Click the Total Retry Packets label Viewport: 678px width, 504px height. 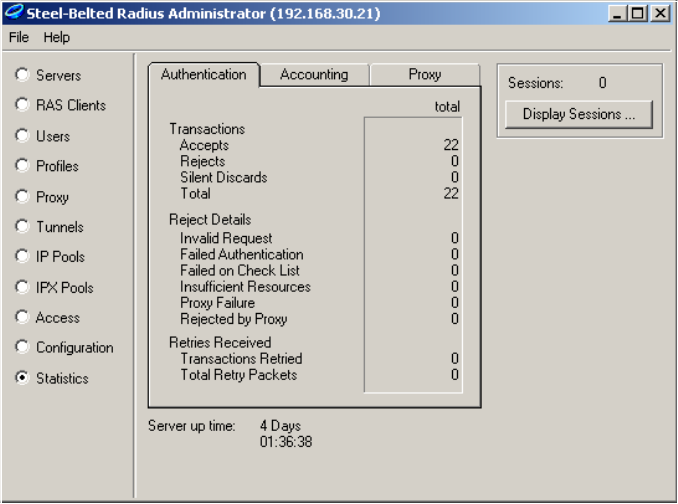click(x=239, y=375)
